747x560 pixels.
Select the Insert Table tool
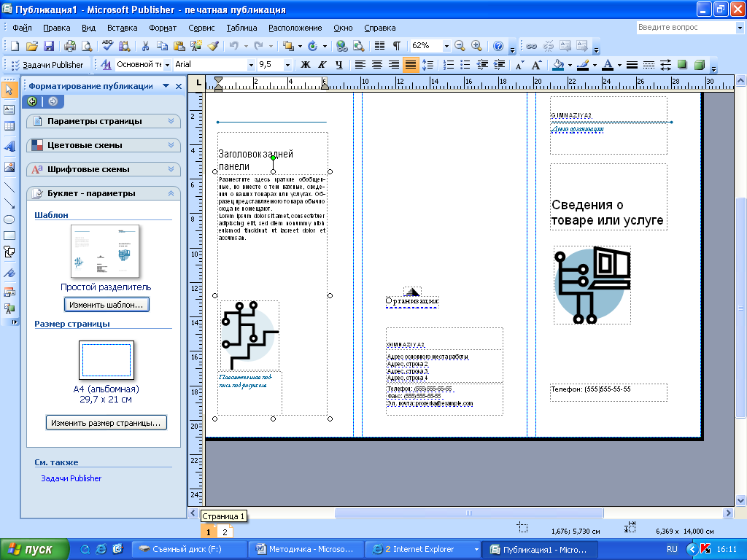[x=9, y=126]
